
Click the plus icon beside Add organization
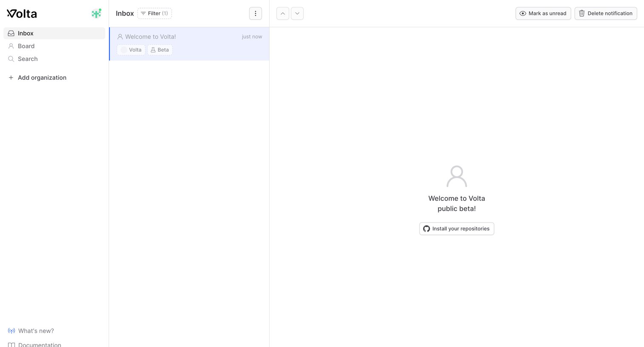[11, 78]
